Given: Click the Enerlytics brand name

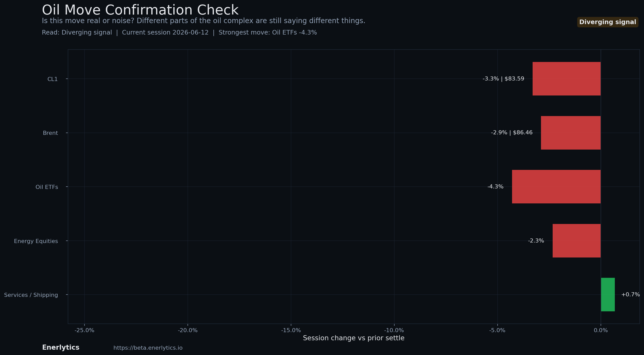Looking at the screenshot, I should 61,347.
